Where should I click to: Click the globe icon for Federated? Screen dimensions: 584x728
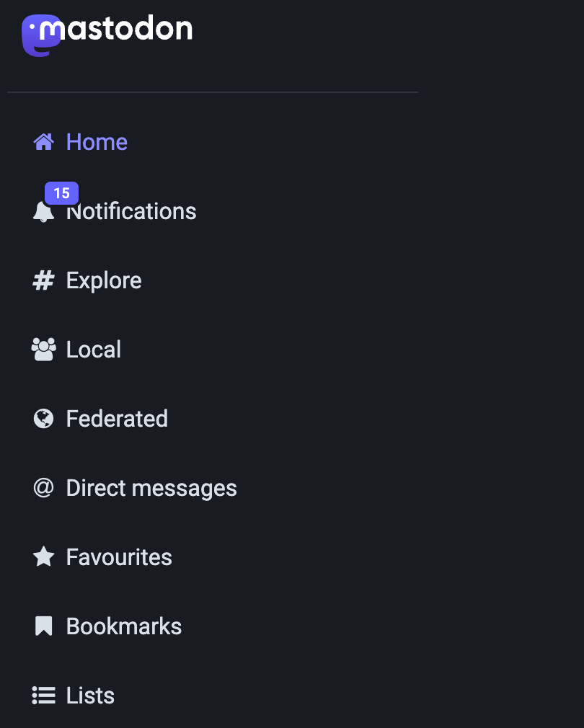pos(44,419)
